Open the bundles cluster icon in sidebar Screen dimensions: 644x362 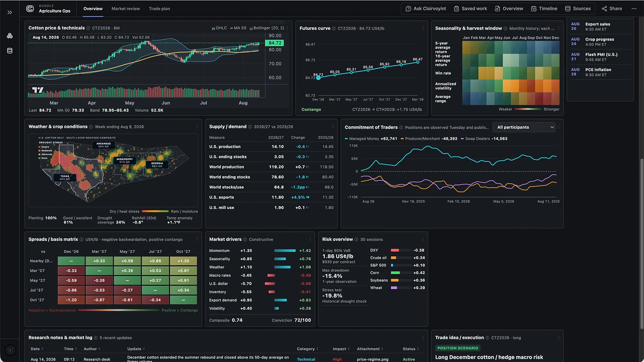[10, 36]
